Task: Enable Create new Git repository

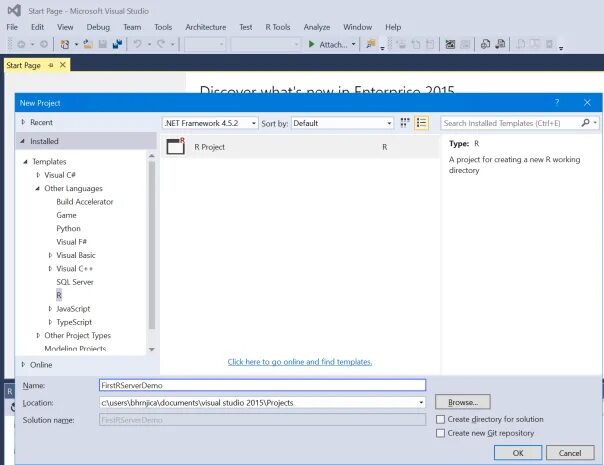Action: [x=440, y=433]
